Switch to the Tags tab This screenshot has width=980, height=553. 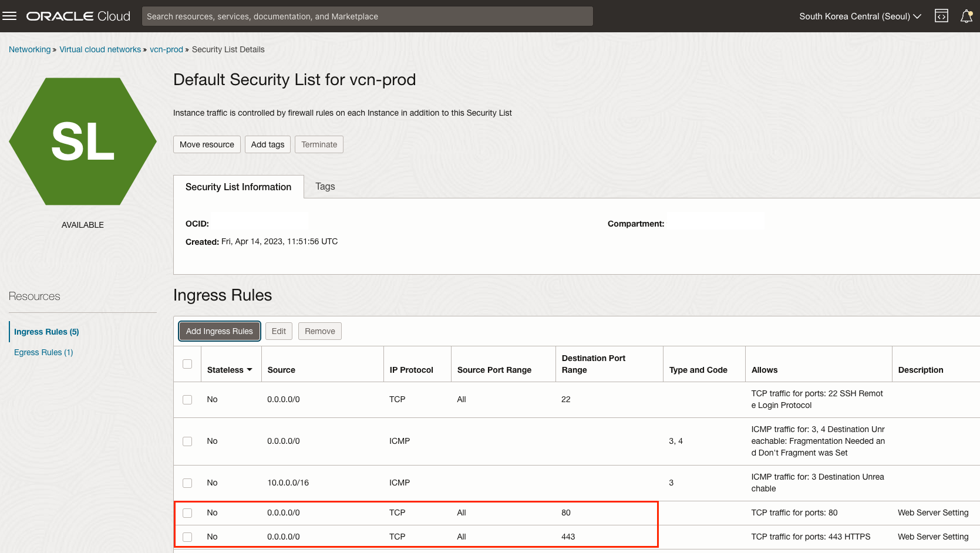(x=325, y=186)
